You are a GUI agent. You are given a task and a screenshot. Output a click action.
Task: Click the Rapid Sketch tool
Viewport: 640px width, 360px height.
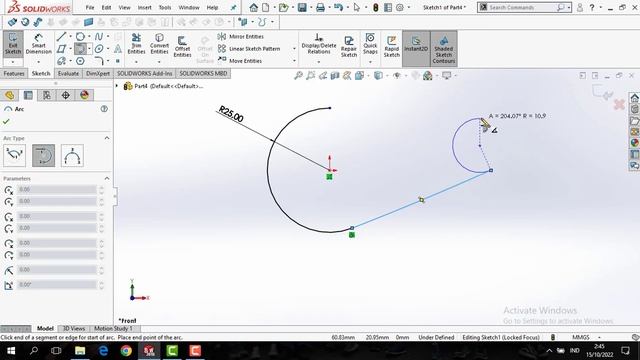pos(391,47)
